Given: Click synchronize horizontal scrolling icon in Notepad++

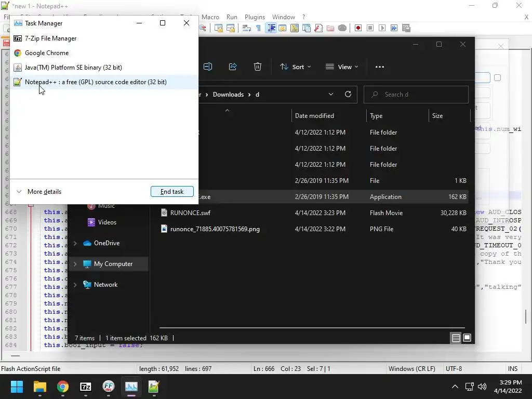Looking at the screenshot, I should [x=231, y=28].
